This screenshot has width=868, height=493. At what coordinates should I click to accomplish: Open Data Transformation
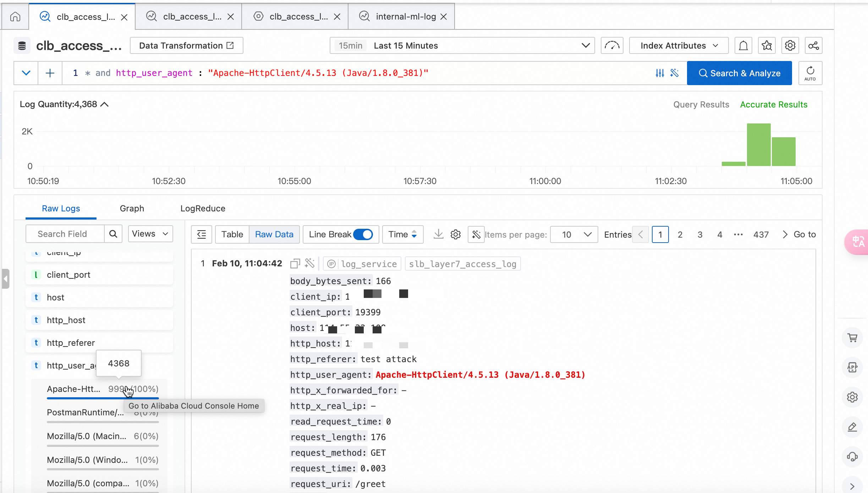coord(186,45)
